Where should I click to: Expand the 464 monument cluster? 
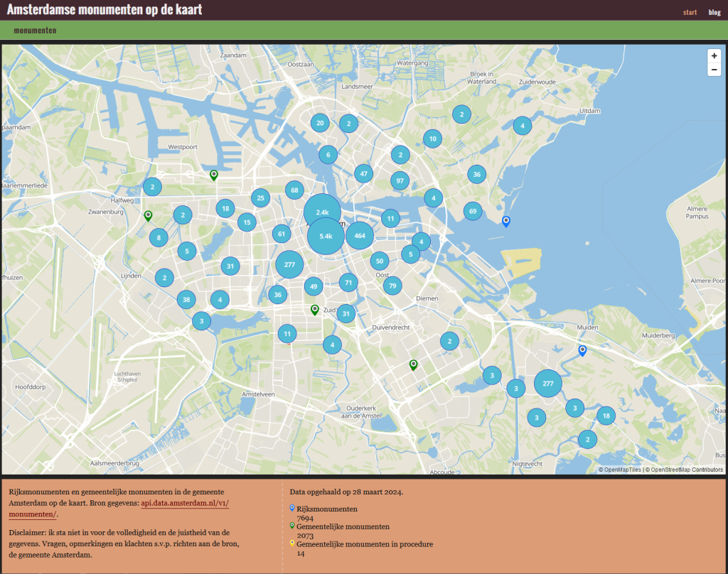360,236
